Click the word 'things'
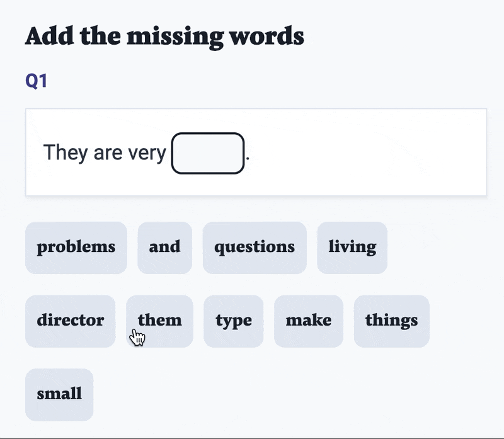Viewport: 504px width, 439px height. coord(391,321)
